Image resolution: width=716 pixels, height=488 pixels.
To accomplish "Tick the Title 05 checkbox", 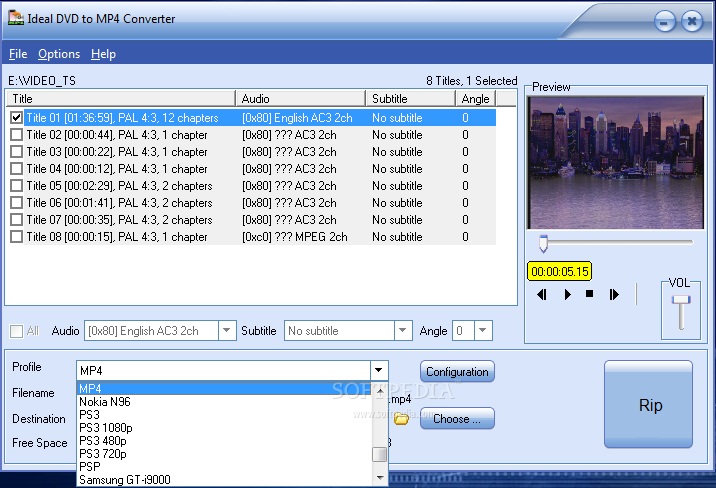I will [x=16, y=186].
